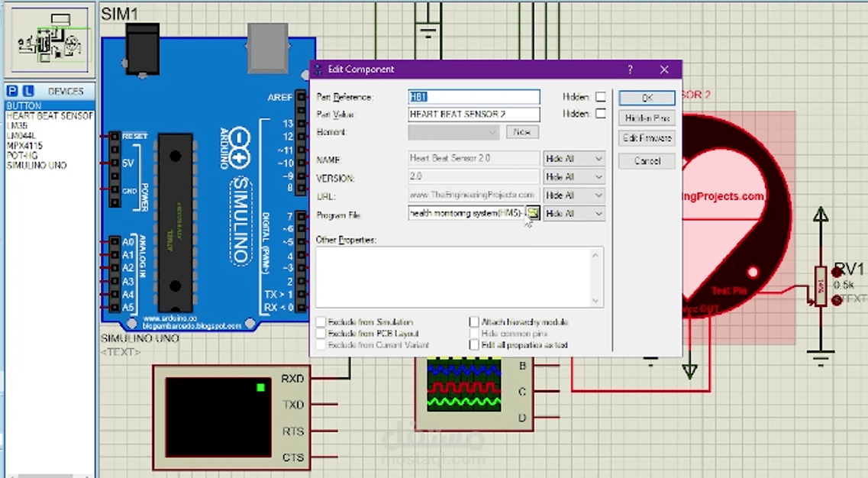Open Hide All dropdown for Program File
The image size is (868, 478).
[573, 213]
